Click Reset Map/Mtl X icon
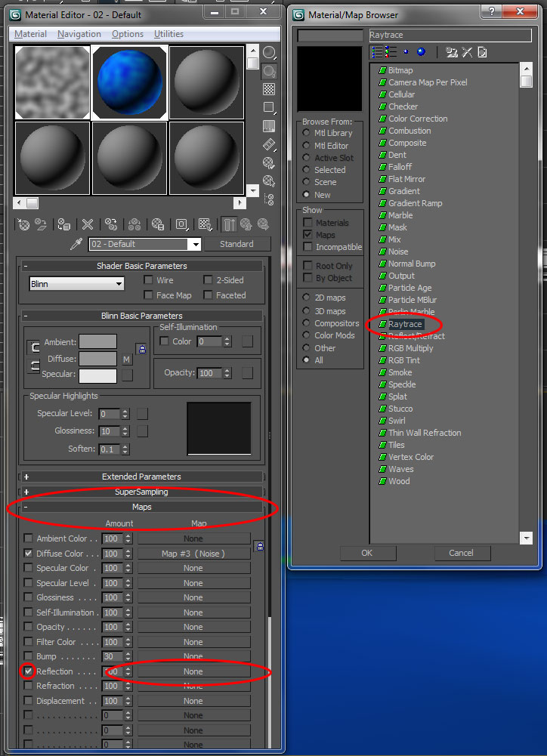Viewport: 547px width, 756px height. pyautogui.click(x=88, y=224)
